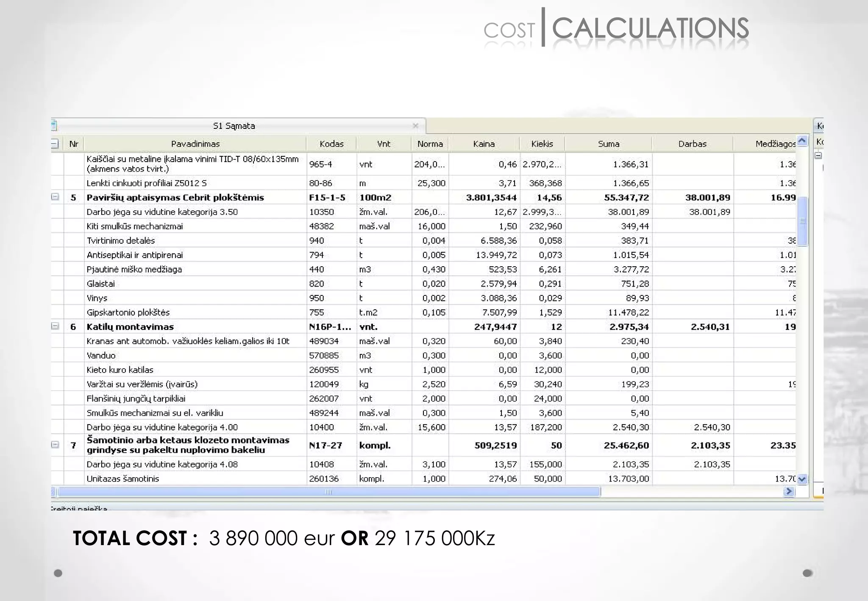Select Darbo jėga su vidutine kategorija 4.00
Viewport: 868px width, 601px height.
coord(424,427)
